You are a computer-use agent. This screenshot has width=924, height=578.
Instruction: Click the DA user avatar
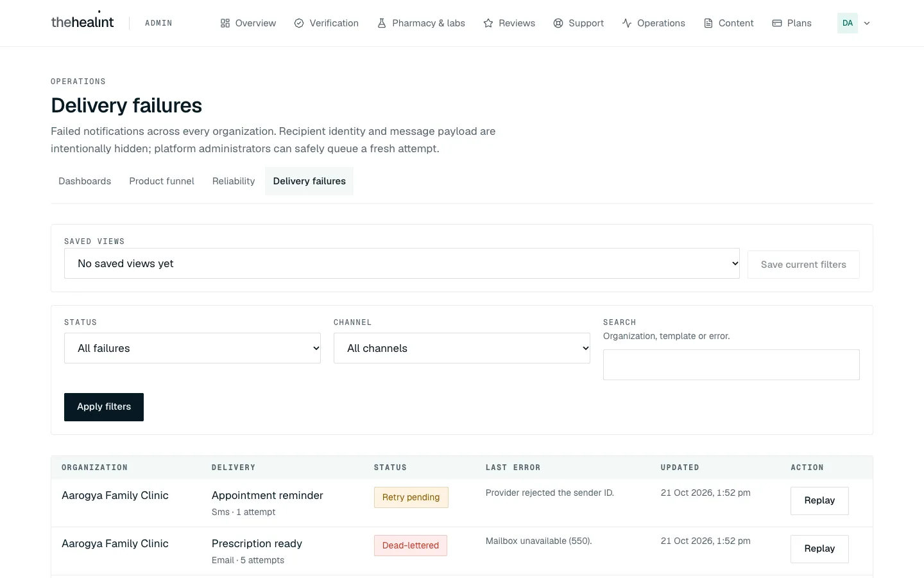tap(848, 23)
